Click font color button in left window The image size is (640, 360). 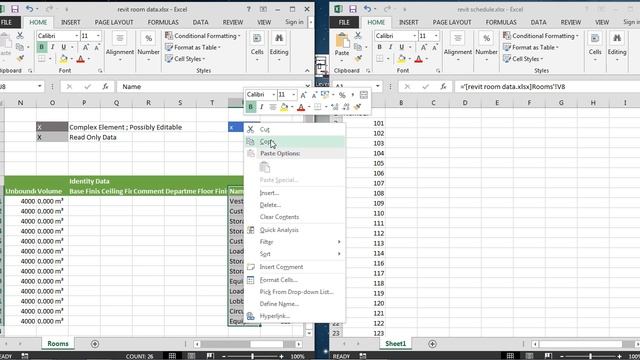(x=80, y=59)
